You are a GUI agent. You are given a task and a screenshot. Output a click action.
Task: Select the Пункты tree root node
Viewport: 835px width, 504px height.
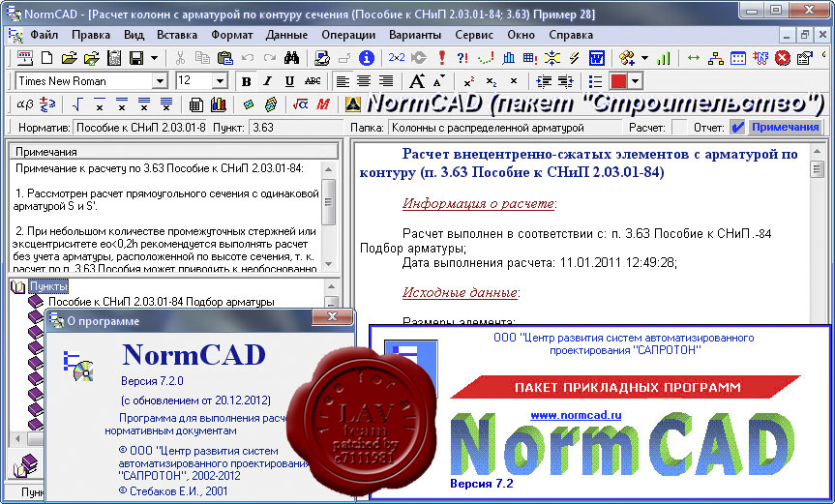click(48, 286)
